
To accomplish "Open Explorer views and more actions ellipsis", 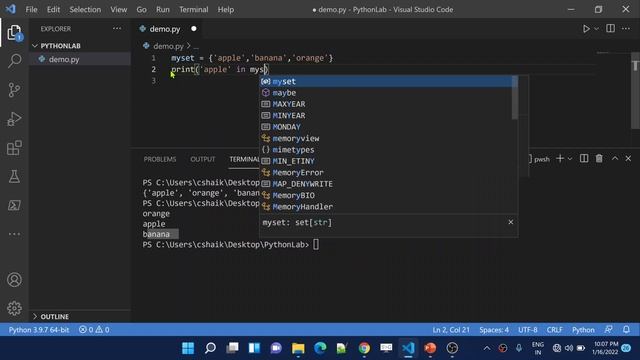I will coord(117,29).
